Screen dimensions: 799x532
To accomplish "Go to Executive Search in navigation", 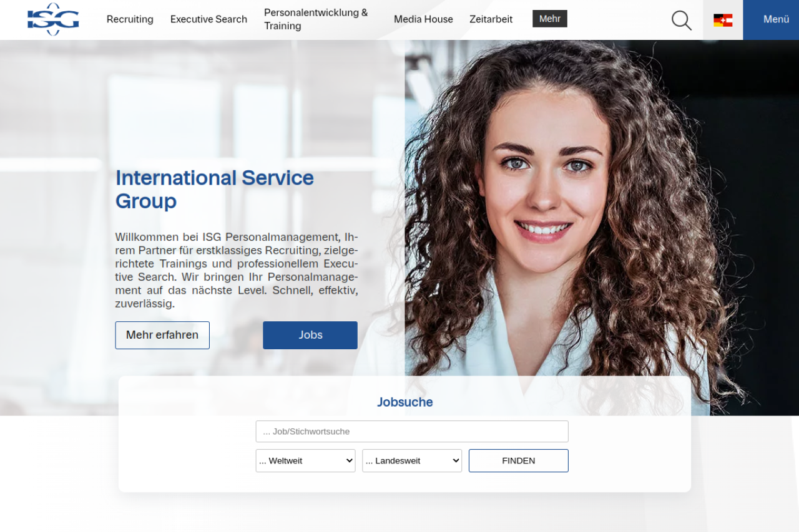I will 208,19.
